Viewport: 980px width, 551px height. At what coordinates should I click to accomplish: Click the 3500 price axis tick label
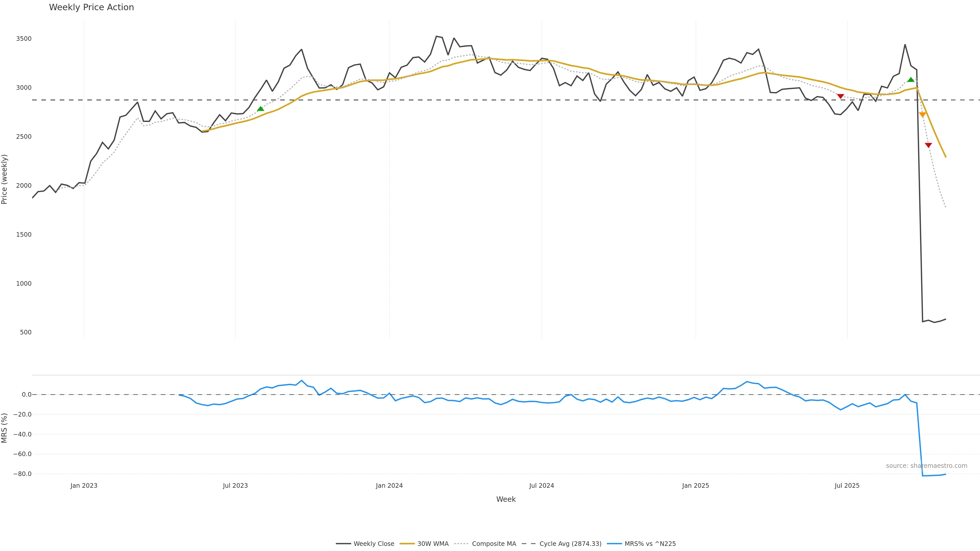tap(23, 39)
